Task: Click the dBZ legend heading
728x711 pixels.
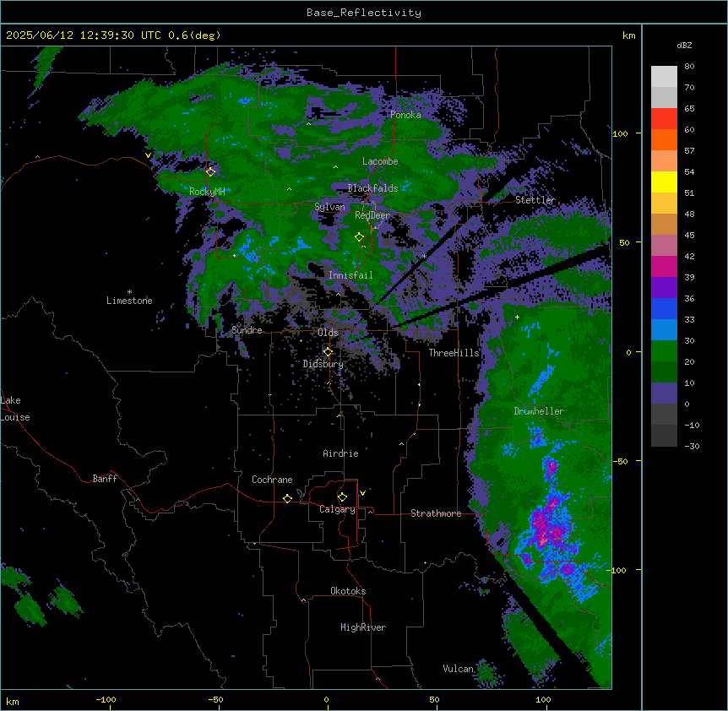Action: point(684,45)
